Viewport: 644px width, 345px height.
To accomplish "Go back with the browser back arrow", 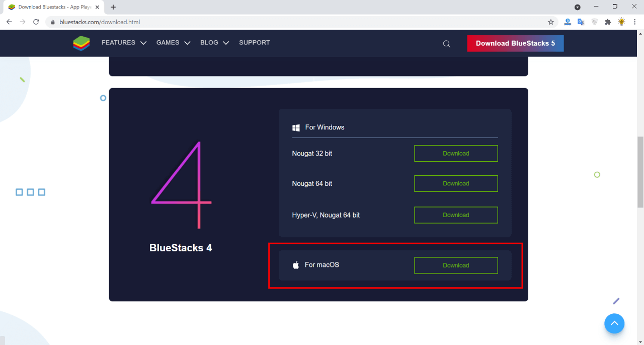I will (9, 22).
